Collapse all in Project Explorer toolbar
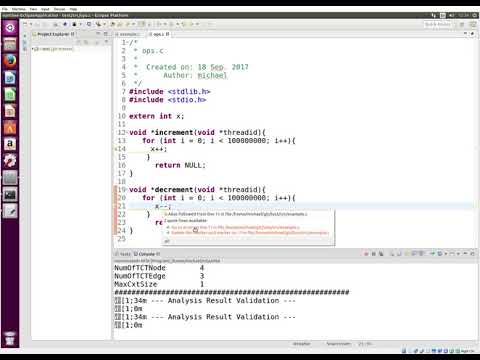This screenshot has height=360, width=480. click(79, 42)
